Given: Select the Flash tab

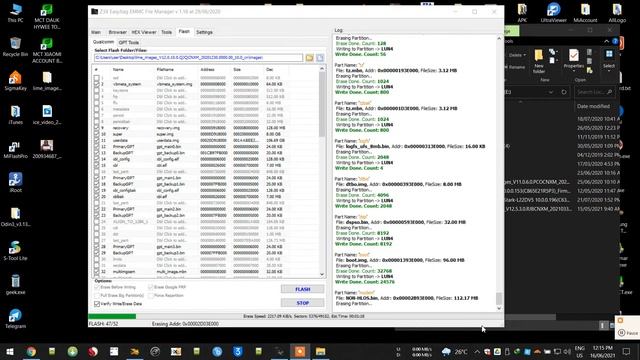Looking at the screenshot, I should [184, 31].
